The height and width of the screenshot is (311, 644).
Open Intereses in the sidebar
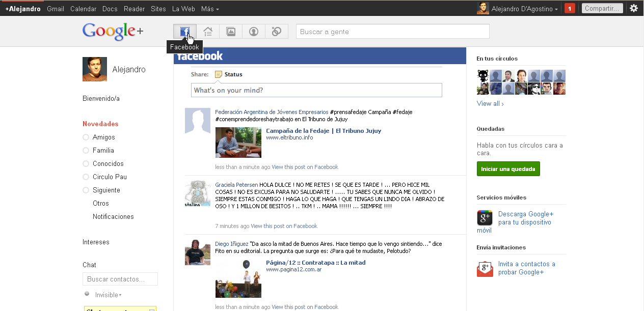coord(96,242)
